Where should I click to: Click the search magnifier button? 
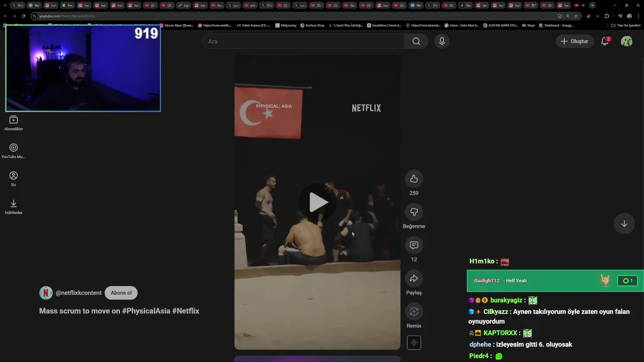(416, 41)
